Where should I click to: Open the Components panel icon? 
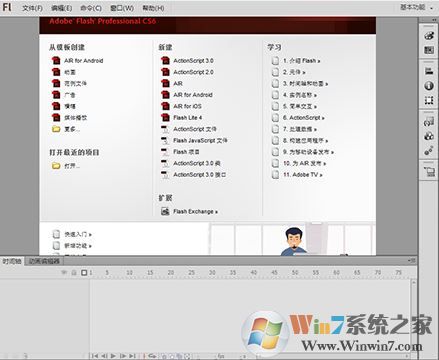pyautogui.click(x=429, y=136)
